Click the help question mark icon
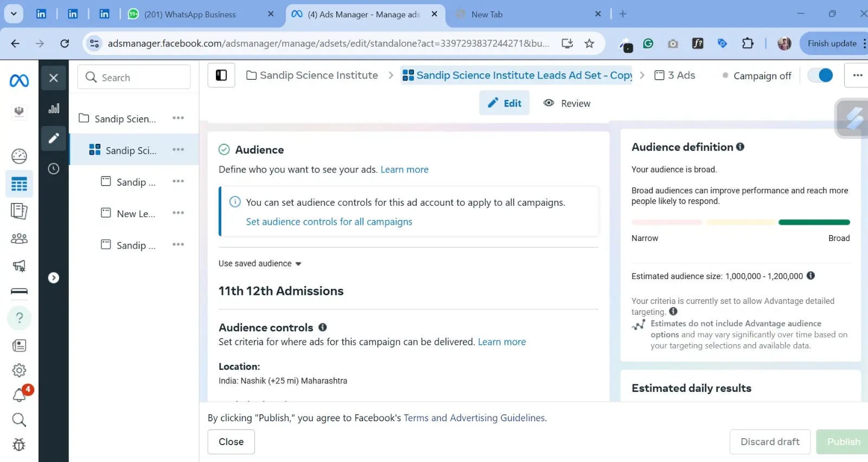The image size is (868, 462). (19, 318)
